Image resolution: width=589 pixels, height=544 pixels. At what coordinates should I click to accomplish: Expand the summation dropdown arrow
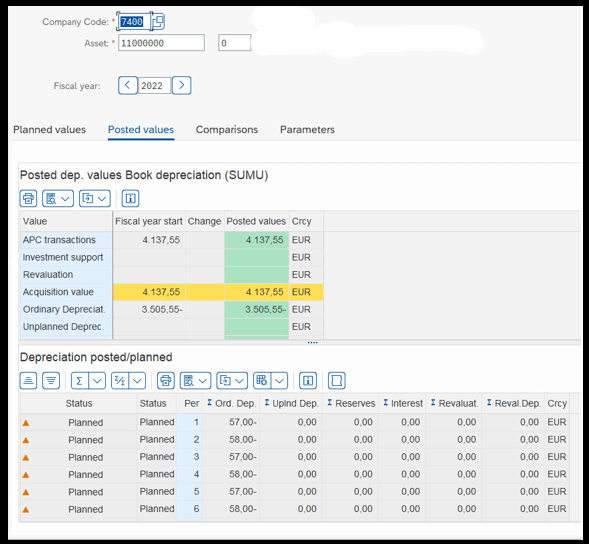coord(97,381)
